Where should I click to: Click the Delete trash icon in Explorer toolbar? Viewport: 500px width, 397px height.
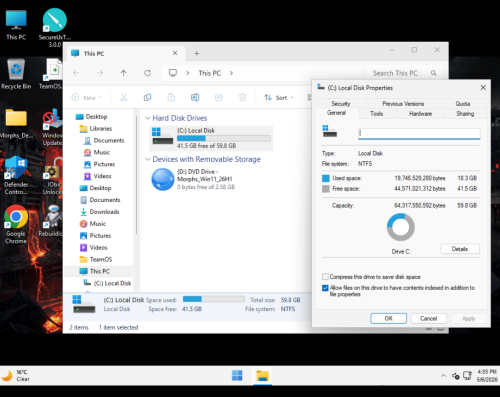pos(243,97)
